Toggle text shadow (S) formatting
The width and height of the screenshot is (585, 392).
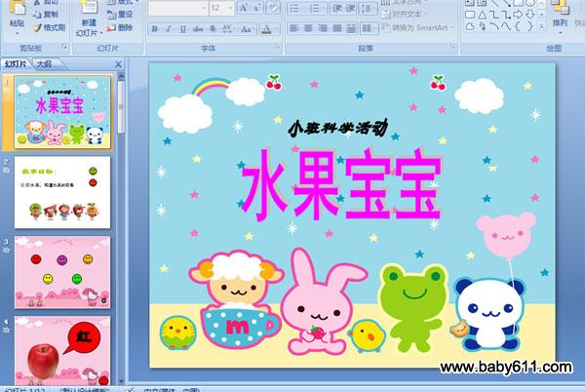point(213,29)
